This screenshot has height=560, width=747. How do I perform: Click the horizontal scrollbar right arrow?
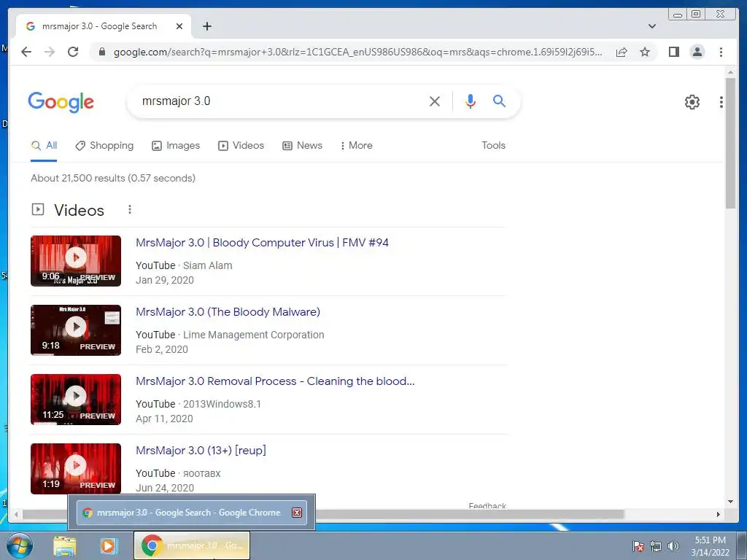coord(718,514)
